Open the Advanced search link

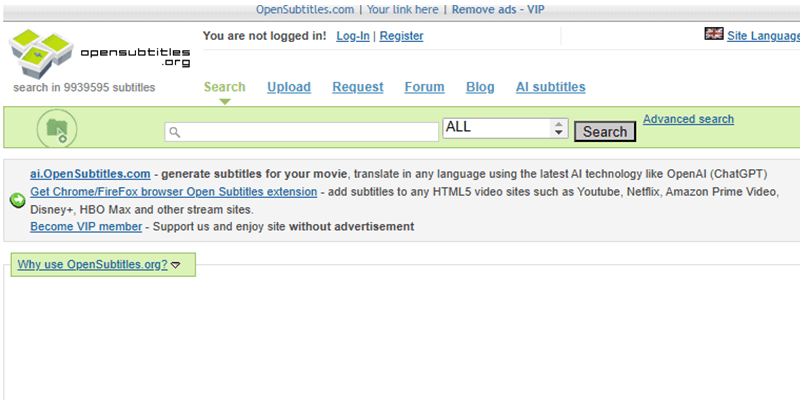[x=688, y=119]
